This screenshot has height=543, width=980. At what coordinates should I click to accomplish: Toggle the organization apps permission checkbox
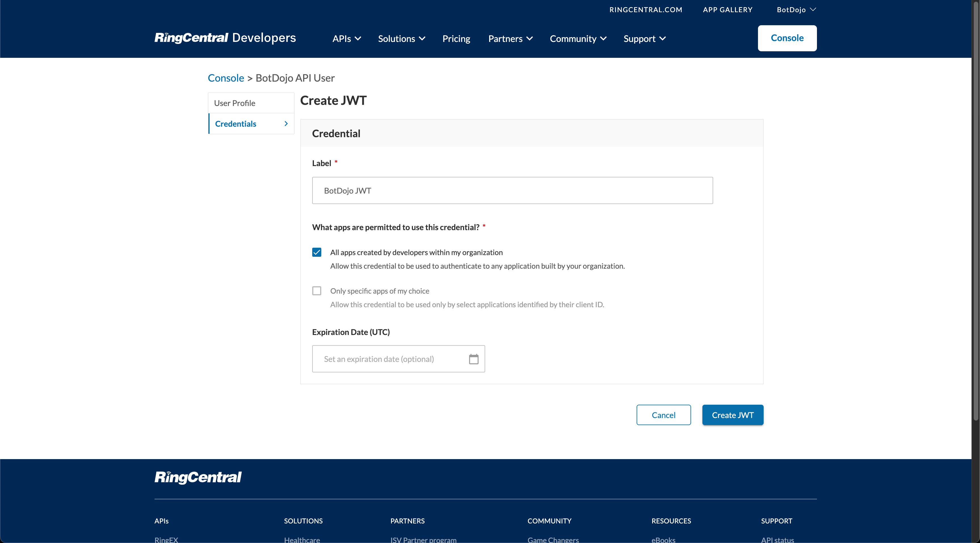pos(316,252)
